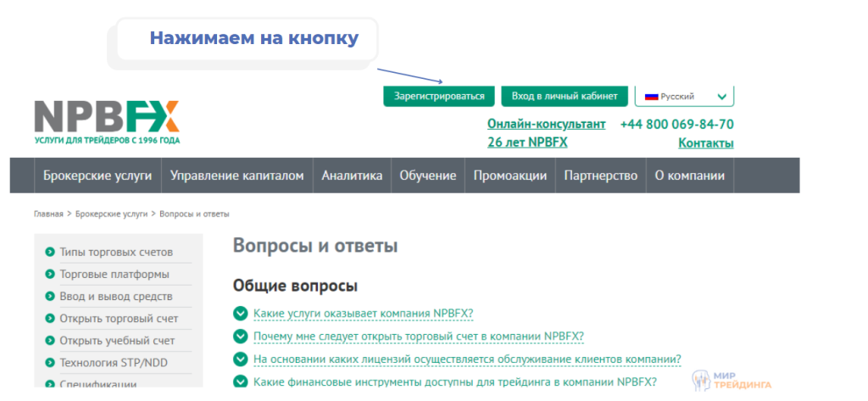Click bullet icon beside Технология STP/NDD
868x401 pixels.
50,363
